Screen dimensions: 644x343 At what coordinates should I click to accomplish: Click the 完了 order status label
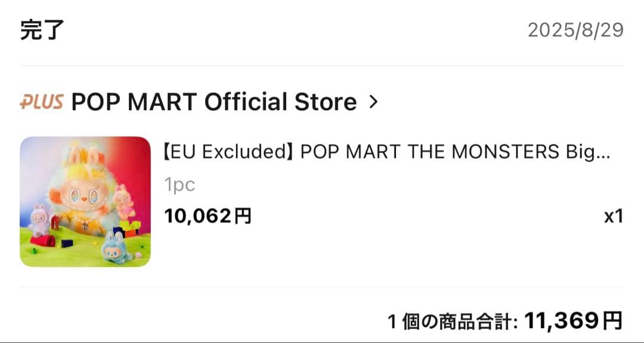[x=42, y=30]
